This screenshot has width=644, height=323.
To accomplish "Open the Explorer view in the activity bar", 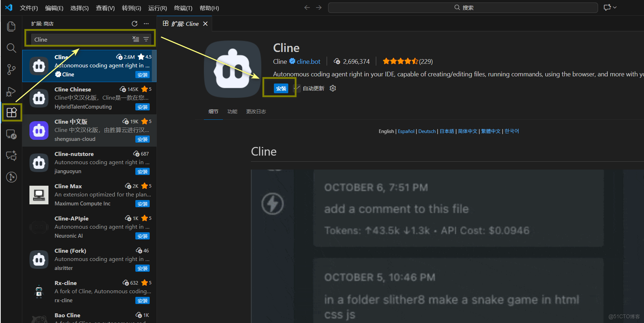I will click(11, 27).
